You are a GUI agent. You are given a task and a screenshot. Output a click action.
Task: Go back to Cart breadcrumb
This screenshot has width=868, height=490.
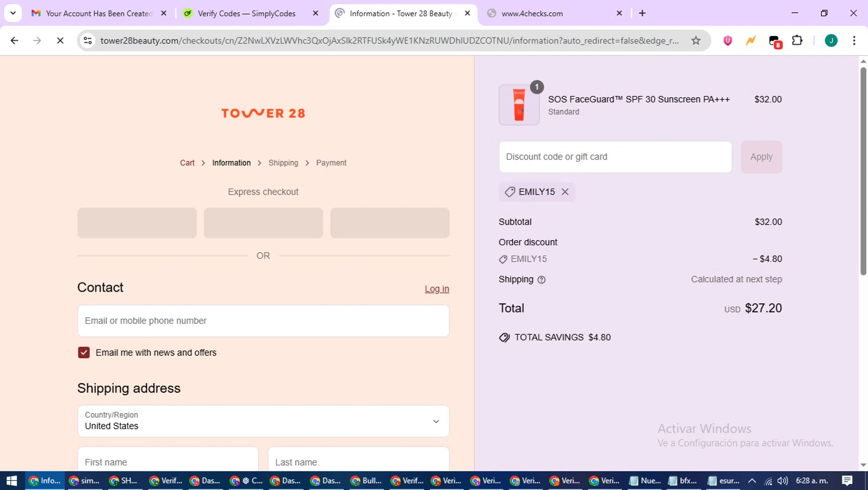(x=187, y=163)
